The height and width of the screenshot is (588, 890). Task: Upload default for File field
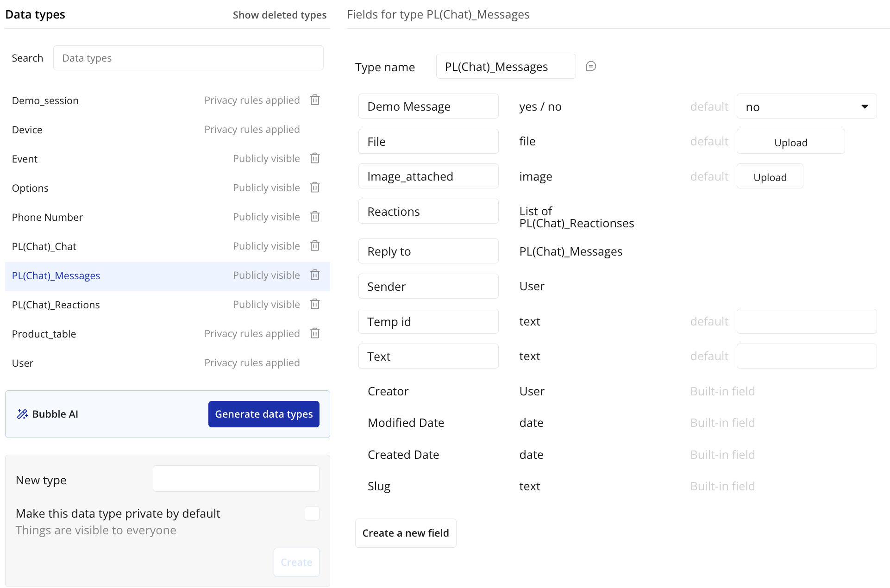coord(790,142)
